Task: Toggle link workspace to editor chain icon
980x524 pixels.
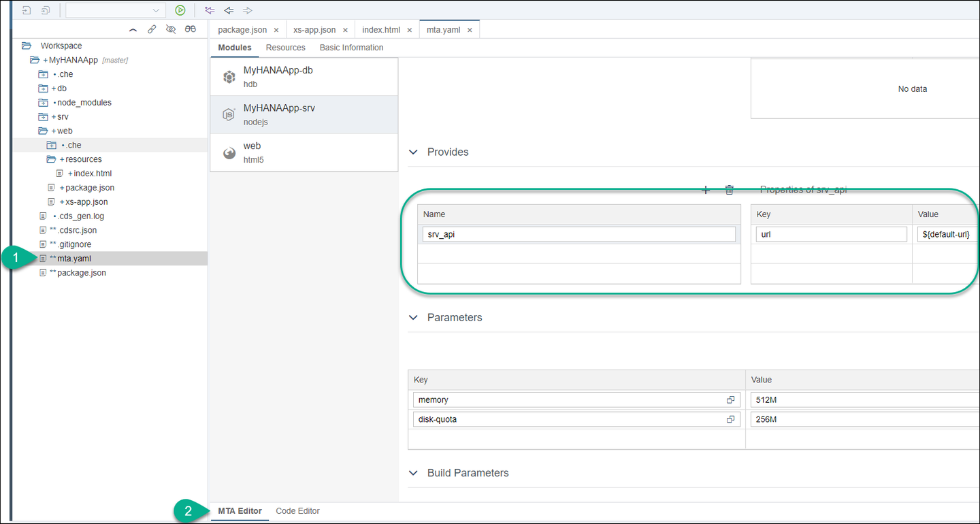Action: coord(152,29)
